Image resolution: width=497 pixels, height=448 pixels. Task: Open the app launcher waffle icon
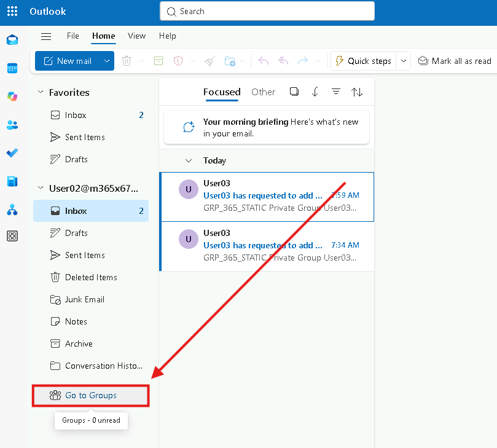click(12, 11)
